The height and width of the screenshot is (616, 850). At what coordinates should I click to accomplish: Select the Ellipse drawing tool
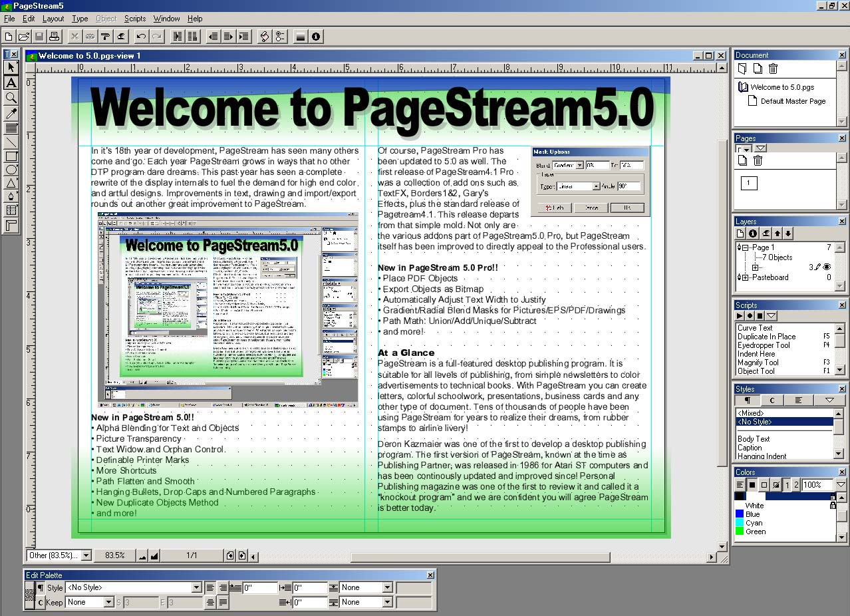(11, 170)
